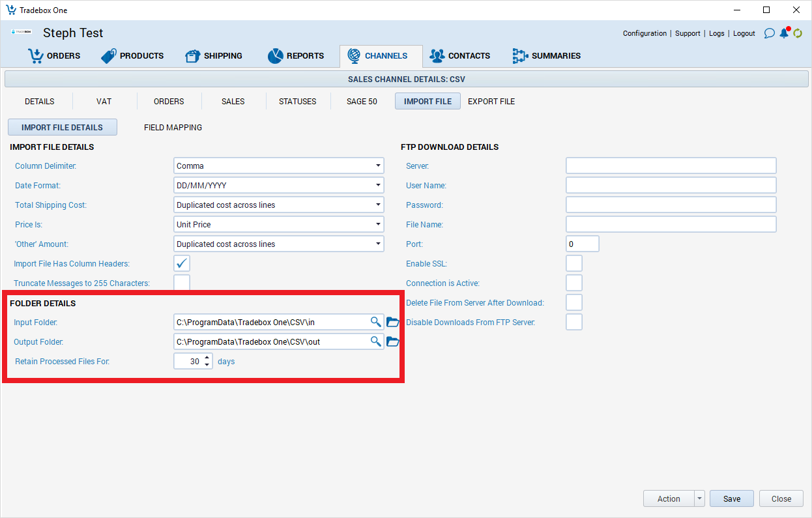812x518 pixels.
Task: Open the Logs link
Action: [x=716, y=33]
